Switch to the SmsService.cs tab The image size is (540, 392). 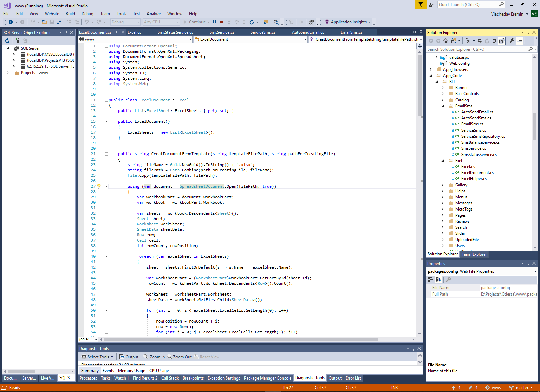[222, 32]
